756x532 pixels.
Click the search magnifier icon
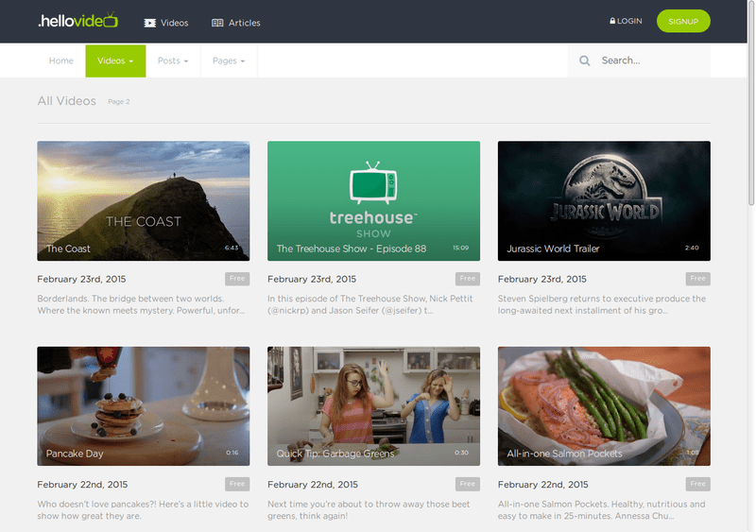point(585,60)
